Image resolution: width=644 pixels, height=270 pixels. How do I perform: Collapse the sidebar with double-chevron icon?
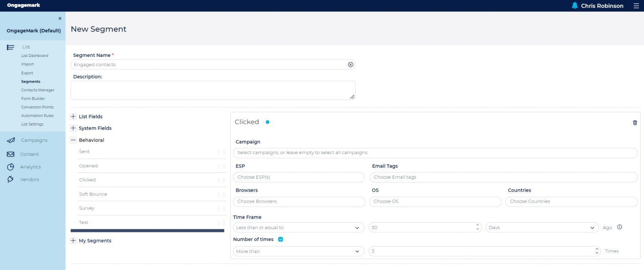point(60,18)
